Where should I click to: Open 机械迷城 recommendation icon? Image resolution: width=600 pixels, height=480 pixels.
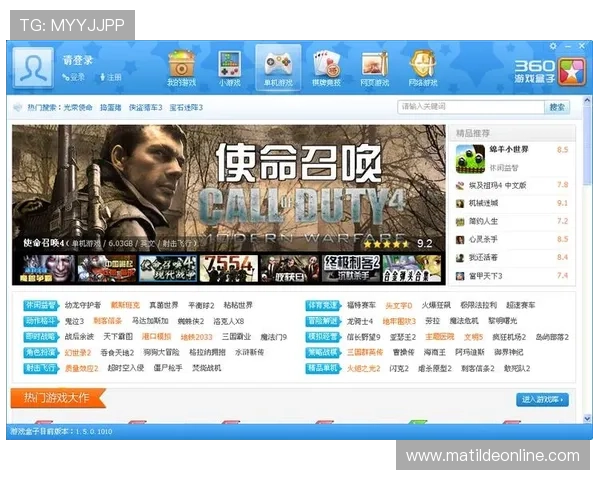click(x=460, y=204)
